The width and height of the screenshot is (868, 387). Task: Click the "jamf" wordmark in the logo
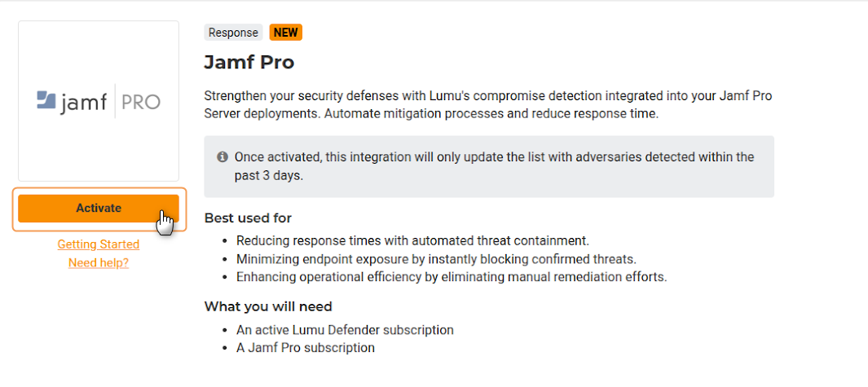83,102
